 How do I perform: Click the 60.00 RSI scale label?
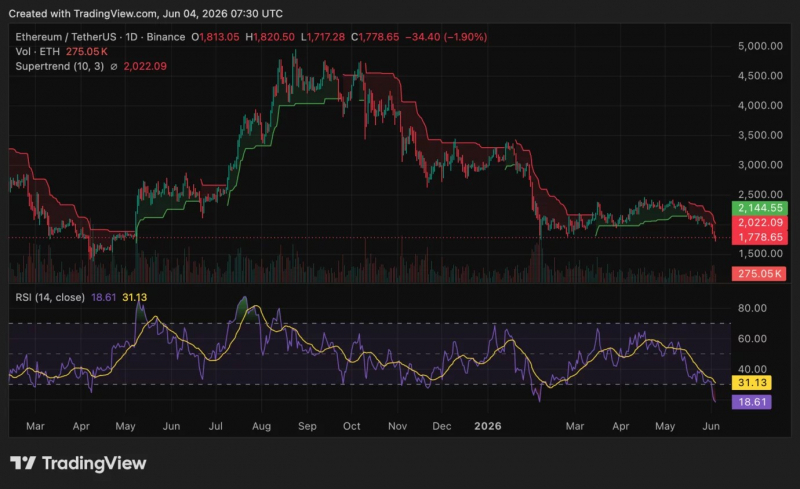click(752, 339)
